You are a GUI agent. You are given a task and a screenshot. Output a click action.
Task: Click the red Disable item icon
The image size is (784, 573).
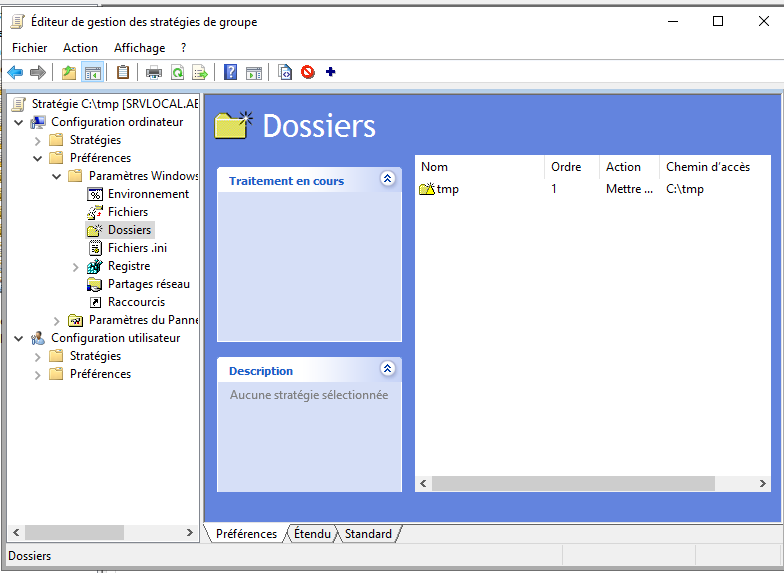[x=308, y=72]
